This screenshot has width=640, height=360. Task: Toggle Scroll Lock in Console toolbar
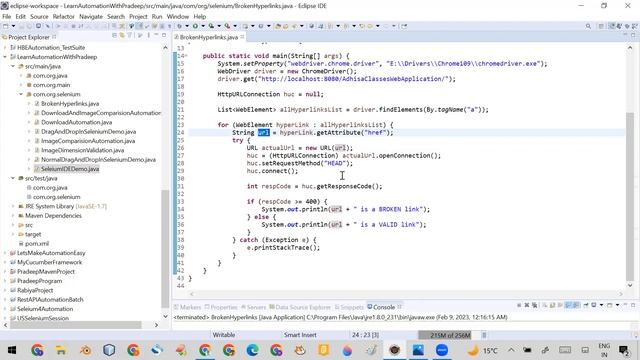[x=552, y=305]
